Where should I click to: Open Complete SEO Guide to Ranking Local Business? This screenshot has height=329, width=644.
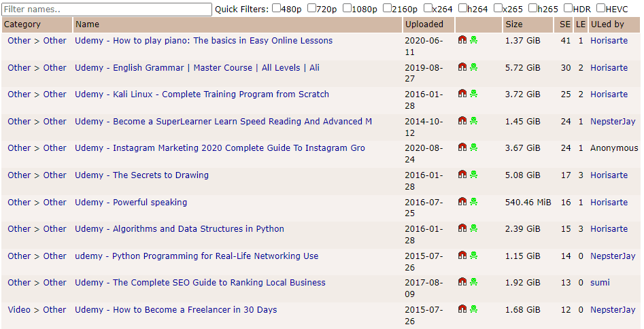200,283
